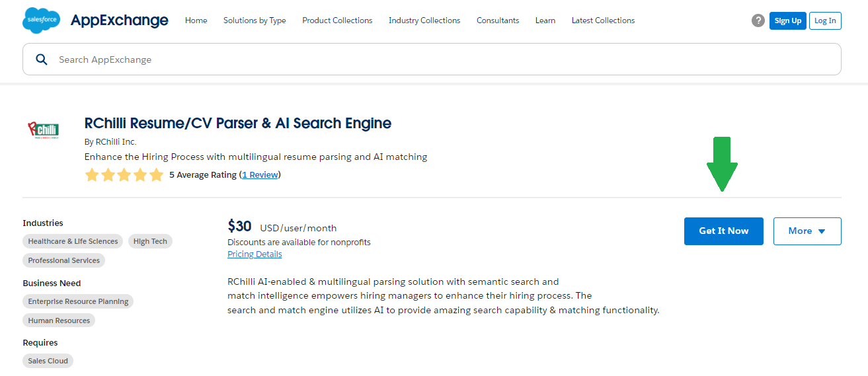Click the 'Requires' heading

click(40, 343)
